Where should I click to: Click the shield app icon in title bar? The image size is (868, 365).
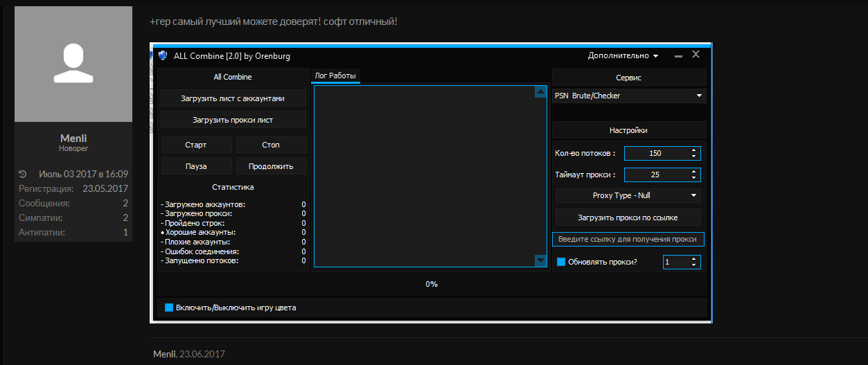pyautogui.click(x=163, y=55)
